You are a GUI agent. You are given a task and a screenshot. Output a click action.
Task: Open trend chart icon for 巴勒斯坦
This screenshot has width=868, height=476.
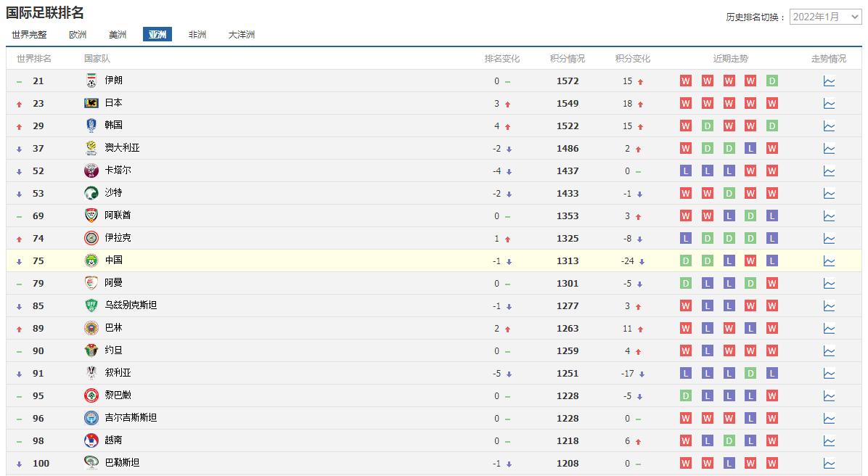click(829, 464)
